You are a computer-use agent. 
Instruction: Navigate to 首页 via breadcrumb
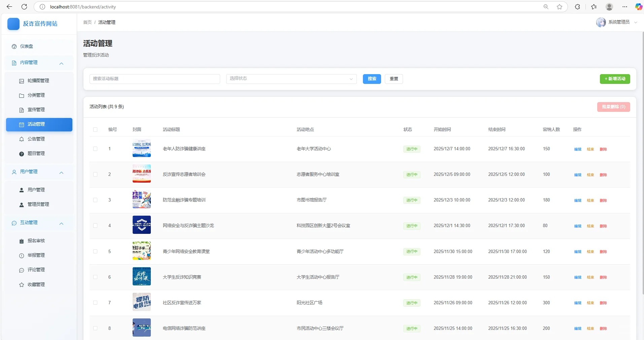(87, 22)
